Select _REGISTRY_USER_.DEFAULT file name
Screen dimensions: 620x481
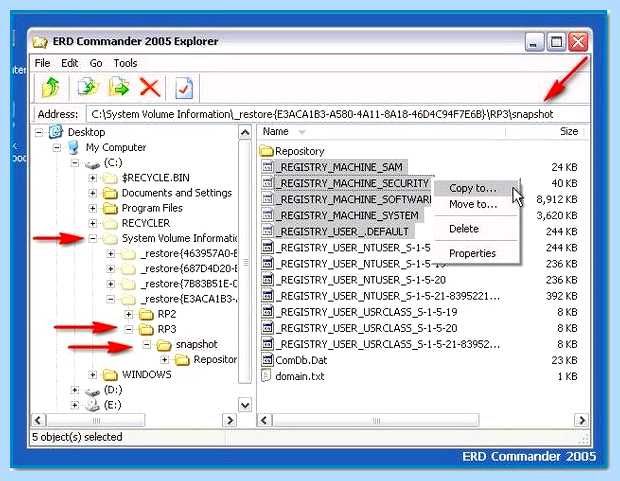pyautogui.click(x=342, y=231)
